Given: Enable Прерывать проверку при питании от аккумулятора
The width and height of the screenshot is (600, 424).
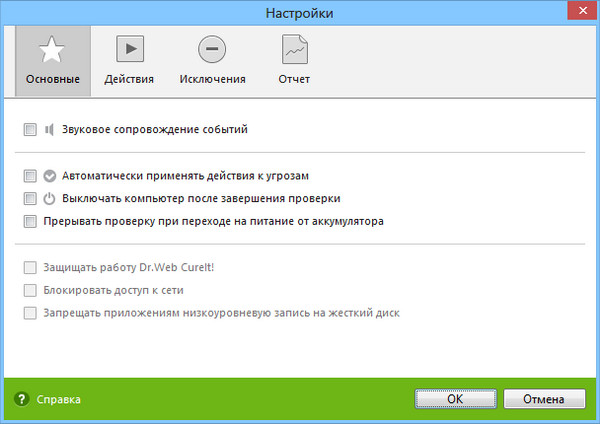Looking at the screenshot, I should pos(30,220).
